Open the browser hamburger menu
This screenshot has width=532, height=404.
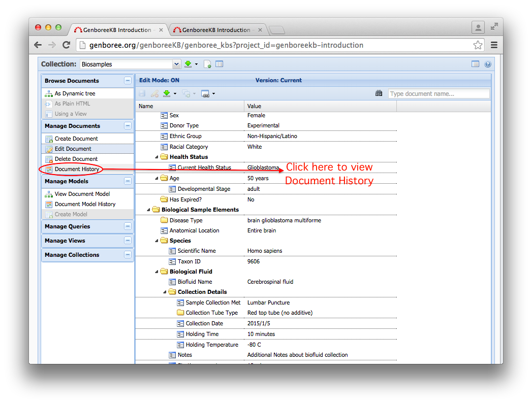(494, 45)
